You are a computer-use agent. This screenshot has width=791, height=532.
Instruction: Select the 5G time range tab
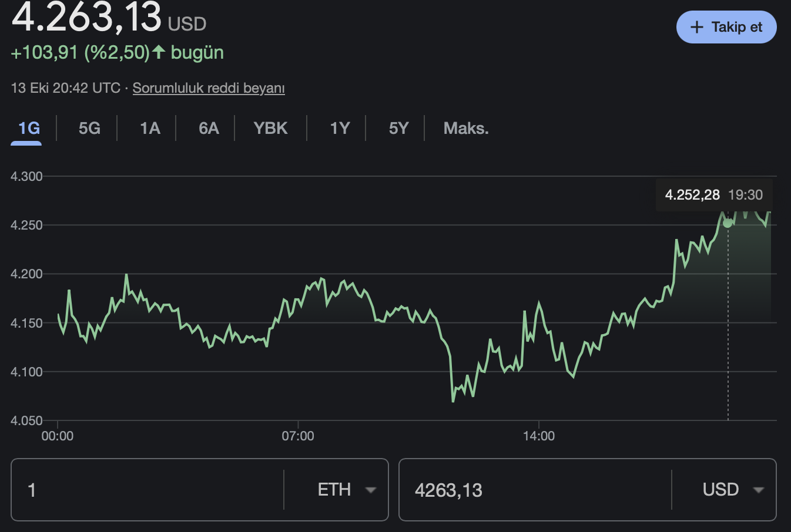89,128
